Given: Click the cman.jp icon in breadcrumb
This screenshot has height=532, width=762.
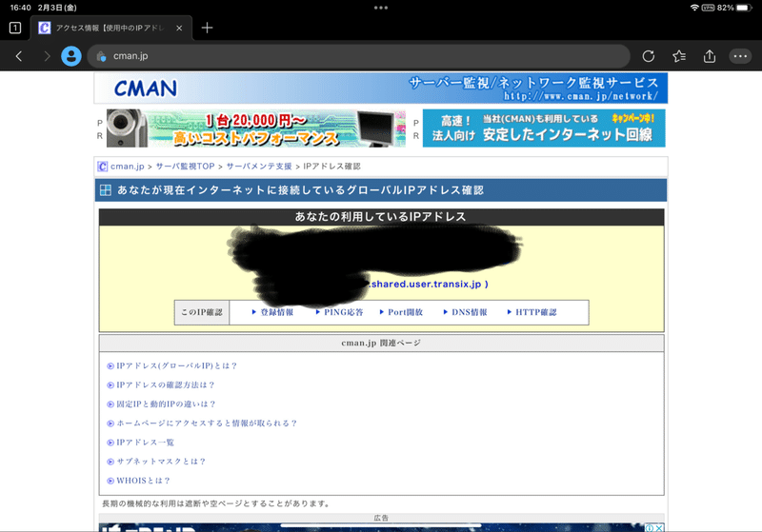Looking at the screenshot, I should click(x=102, y=167).
